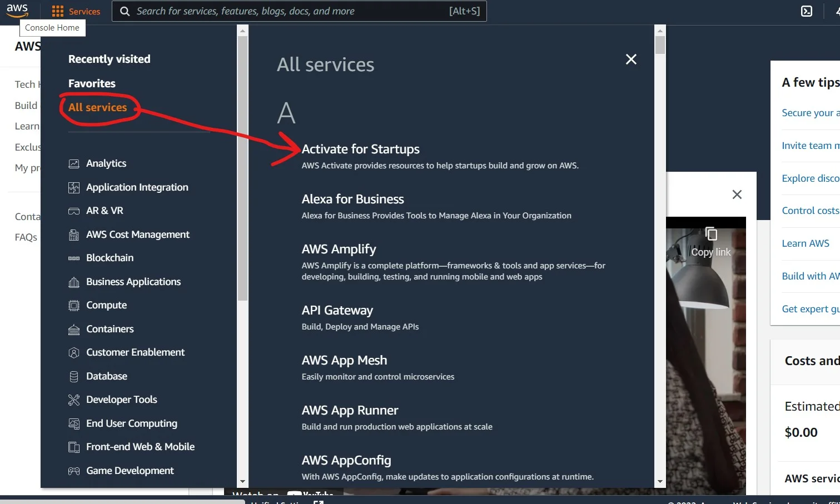The image size is (840, 504).
Task: Open the Services menu label
Action: pos(85,11)
